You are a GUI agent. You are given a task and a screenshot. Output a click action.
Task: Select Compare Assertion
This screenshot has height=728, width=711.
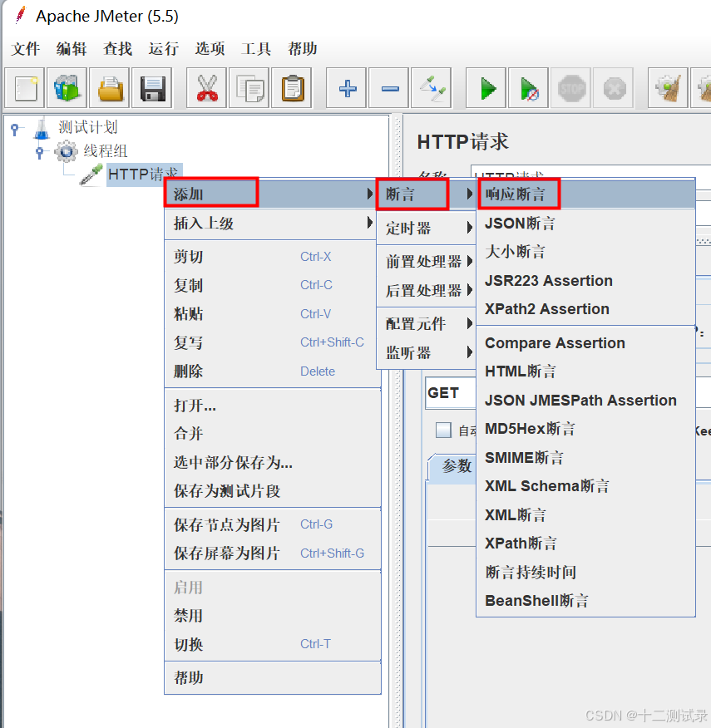point(585,342)
